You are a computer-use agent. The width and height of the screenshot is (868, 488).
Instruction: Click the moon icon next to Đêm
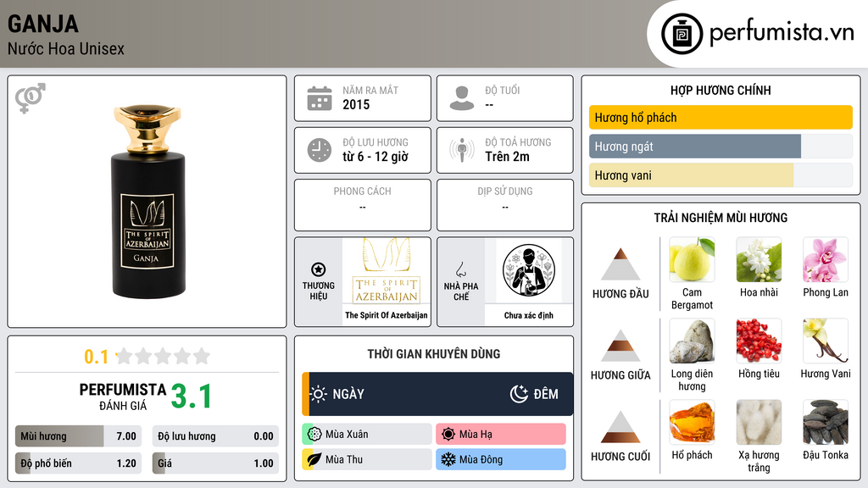(x=520, y=394)
